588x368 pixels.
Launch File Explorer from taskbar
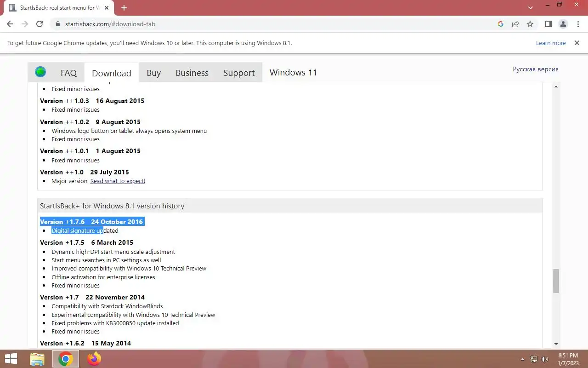[x=37, y=359]
